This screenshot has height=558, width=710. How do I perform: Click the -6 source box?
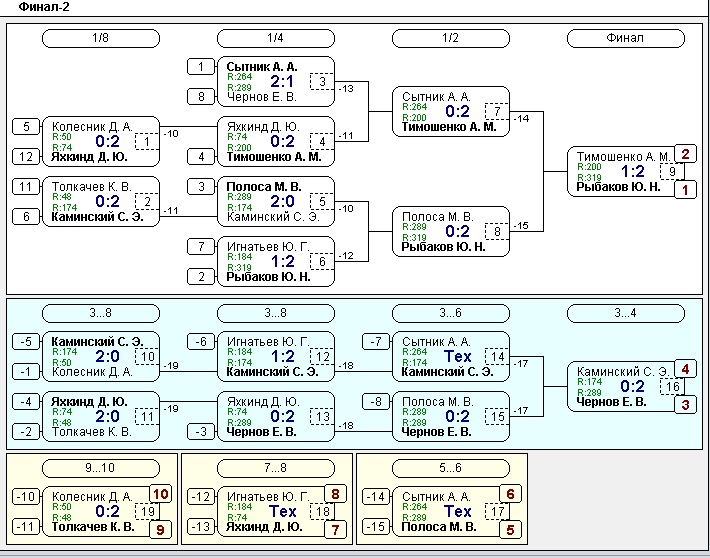tap(201, 342)
